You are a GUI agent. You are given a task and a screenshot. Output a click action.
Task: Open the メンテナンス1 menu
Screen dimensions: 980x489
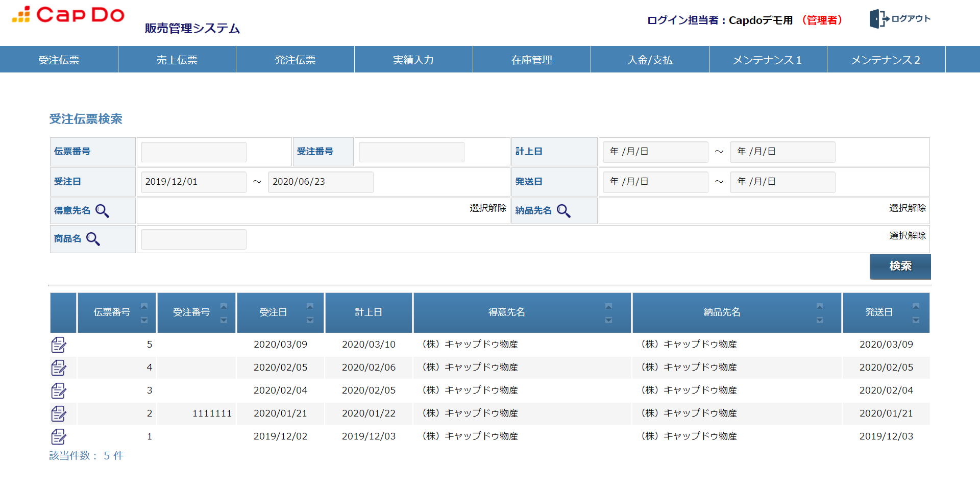(767, 60)
